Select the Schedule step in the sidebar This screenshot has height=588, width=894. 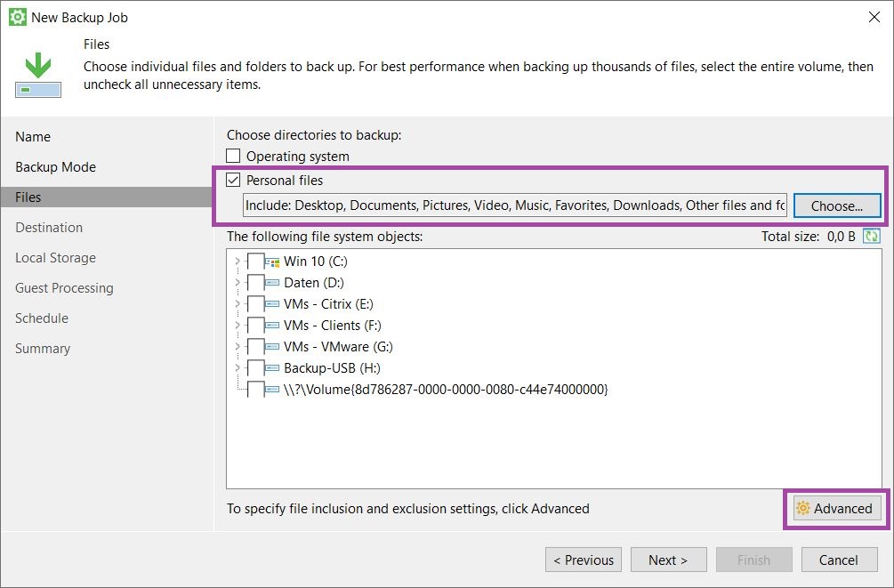click(x=41, y=318)
